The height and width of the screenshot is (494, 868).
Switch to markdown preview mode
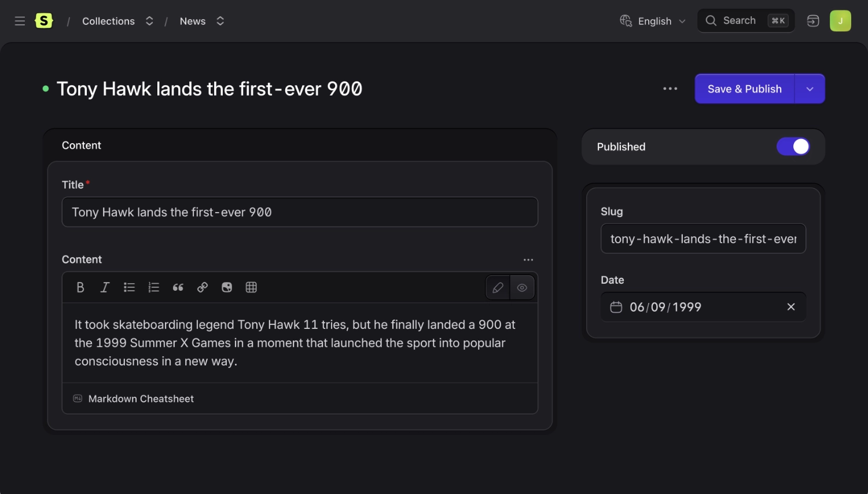tap(522, 287)
